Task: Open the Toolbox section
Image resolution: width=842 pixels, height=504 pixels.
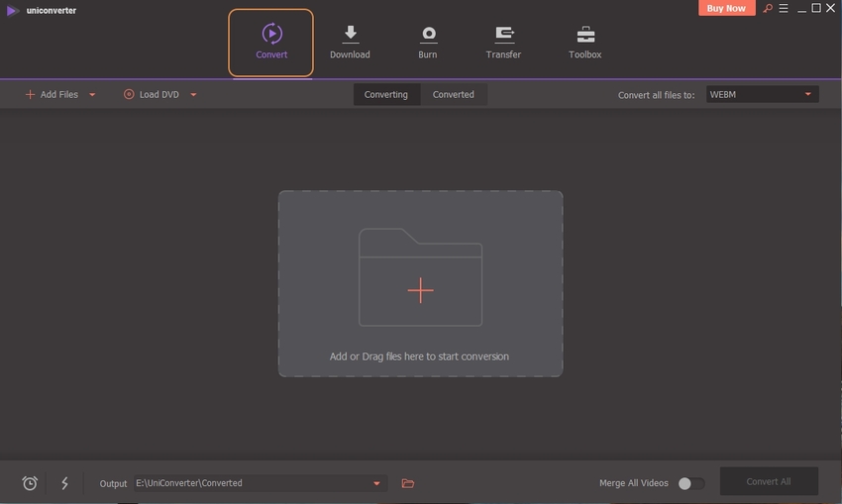Action: pyautogui.click(x=584, y=43)
